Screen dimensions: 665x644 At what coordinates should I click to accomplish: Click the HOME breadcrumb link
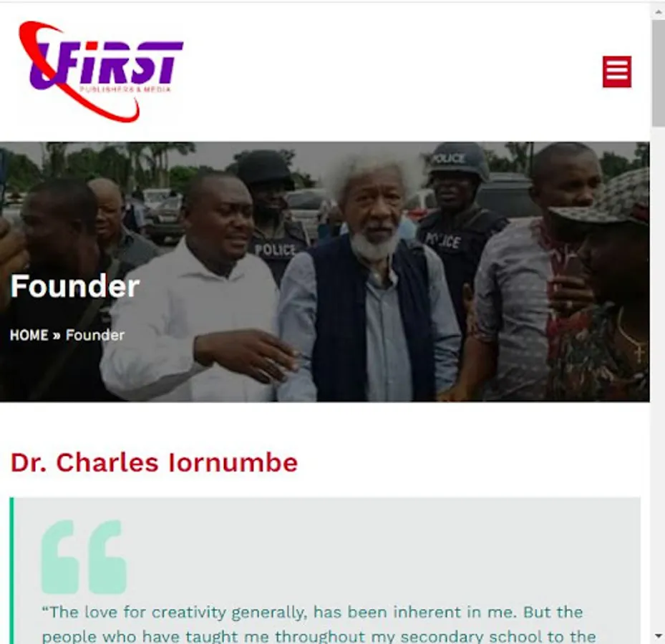pyautogui.click(x=29, y=336)
